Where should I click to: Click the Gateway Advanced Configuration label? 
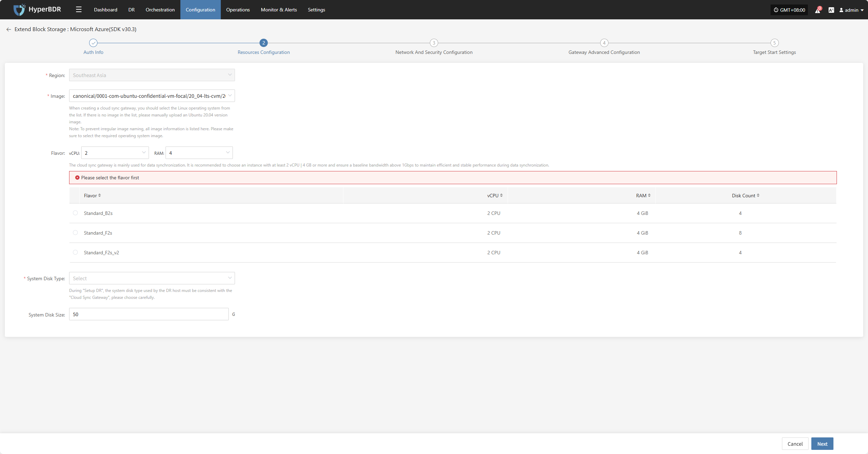(604, 52)
